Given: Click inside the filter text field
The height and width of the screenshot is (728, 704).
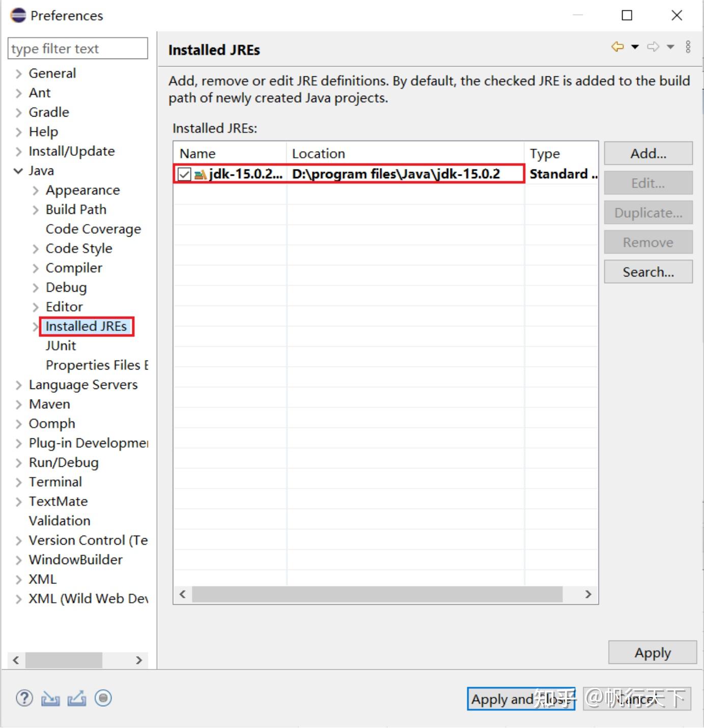Looking at the screenshot, I should click(x=77, y=48).
